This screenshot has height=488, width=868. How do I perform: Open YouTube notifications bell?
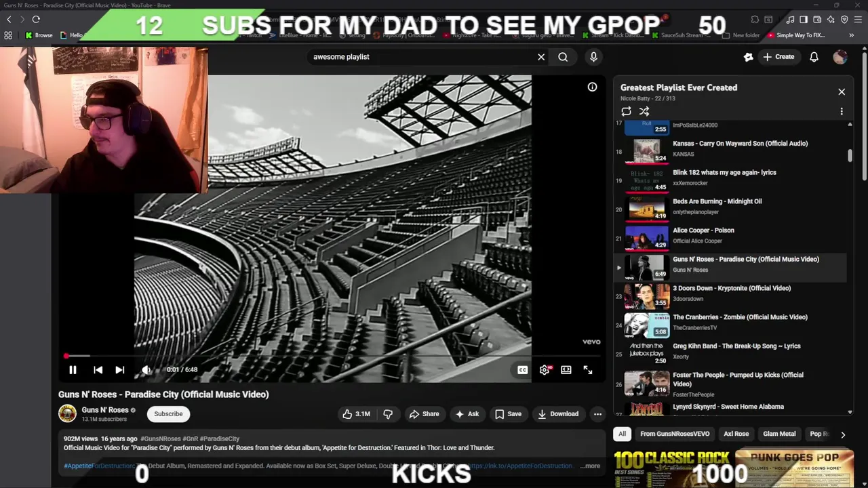814,57
